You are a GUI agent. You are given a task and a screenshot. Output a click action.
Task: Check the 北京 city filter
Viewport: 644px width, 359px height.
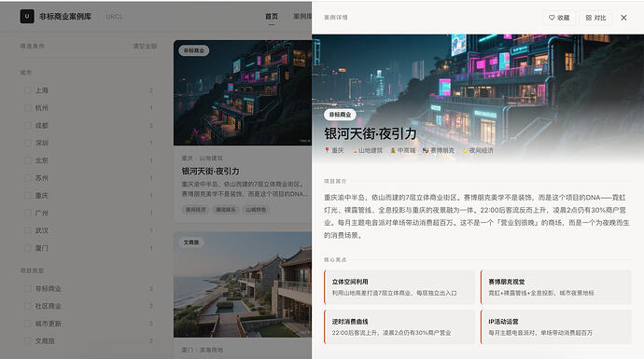point(27,160)
